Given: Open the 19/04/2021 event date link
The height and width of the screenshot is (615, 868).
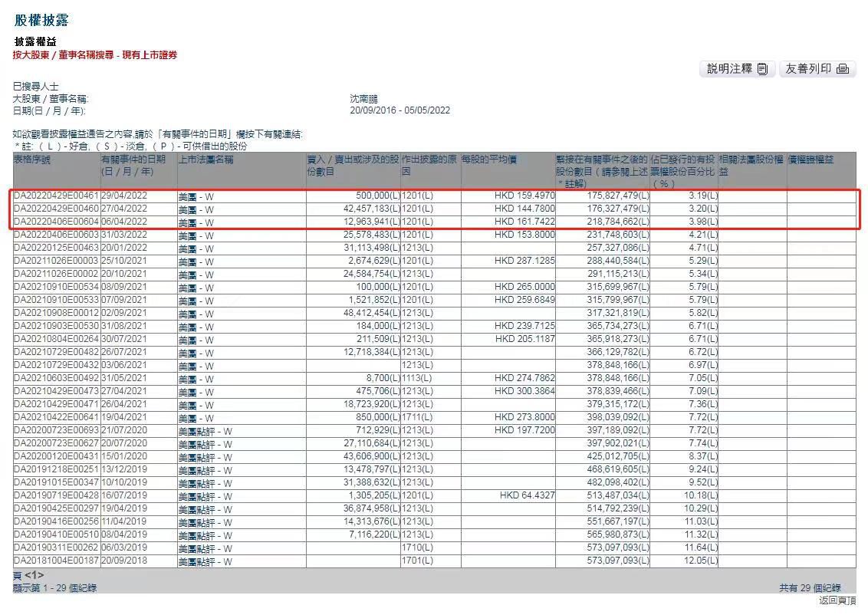Looking at the screenshot, I should click(x=124, y=417).
